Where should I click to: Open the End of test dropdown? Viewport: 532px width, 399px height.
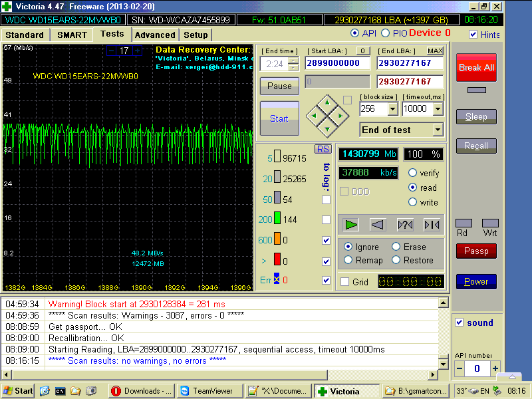pos(438,130)
